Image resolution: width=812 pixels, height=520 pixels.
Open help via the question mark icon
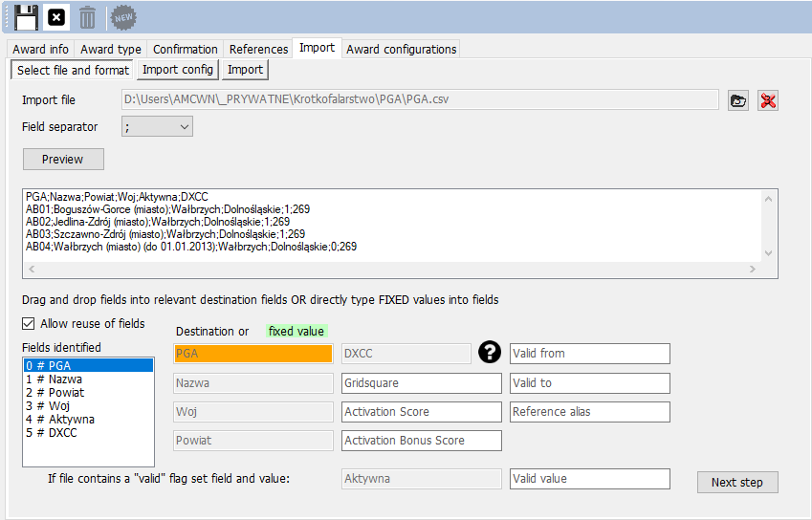490,352
